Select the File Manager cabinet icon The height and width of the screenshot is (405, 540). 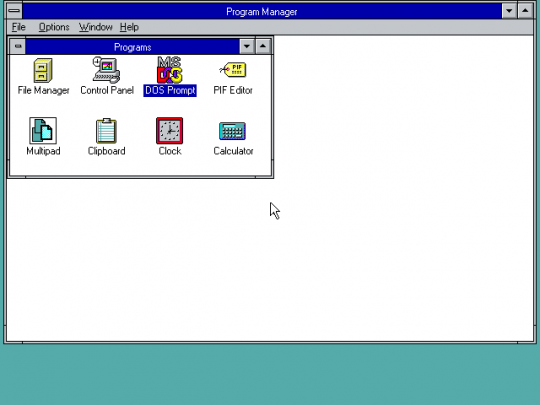click(x=43, y=71)
